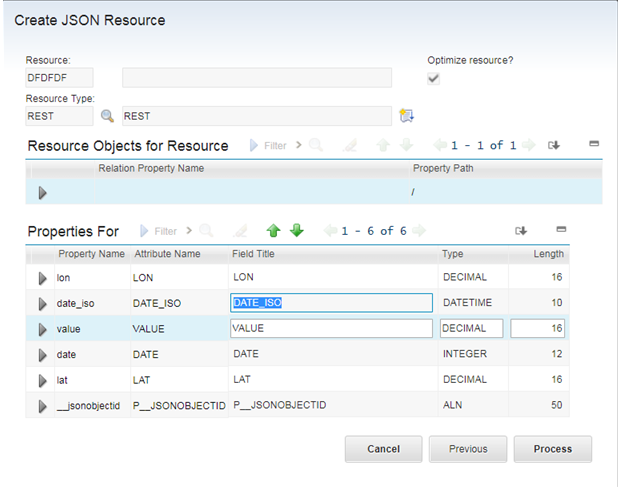The width and height of the screenshot is (618, 487).
Task: Click the Length 50 cell
Action: pos(539,405)
